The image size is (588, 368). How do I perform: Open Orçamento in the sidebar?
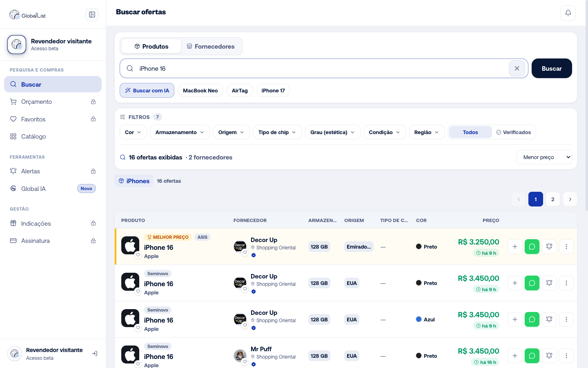53,102
